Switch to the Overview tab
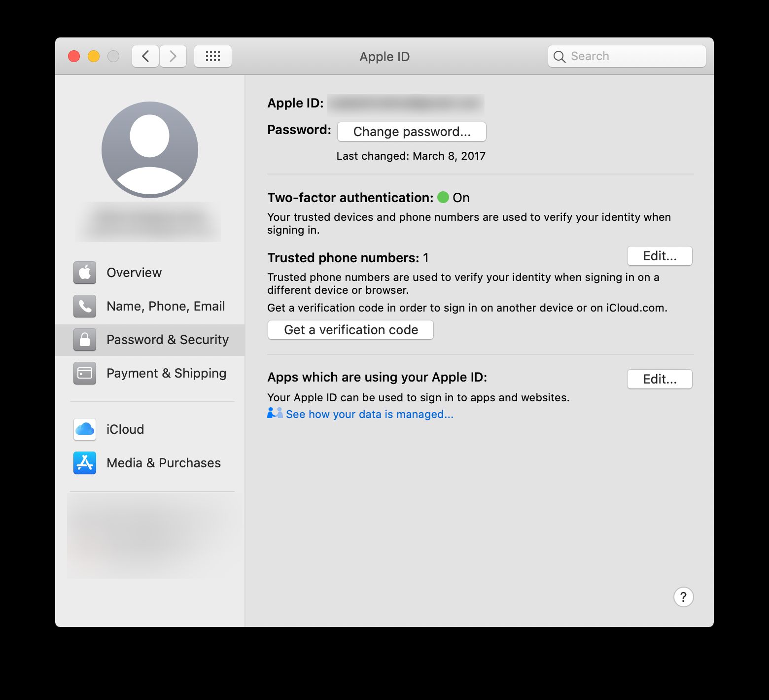The height and width of the screenshot is (700, 769). [134, 273]
